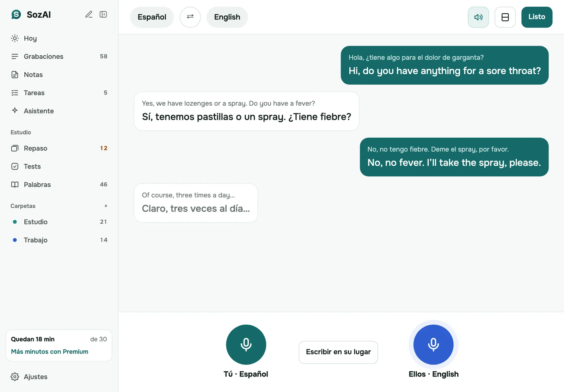Switch to split view layout icon
Screen dimensions: 564x392
[505, 17]
